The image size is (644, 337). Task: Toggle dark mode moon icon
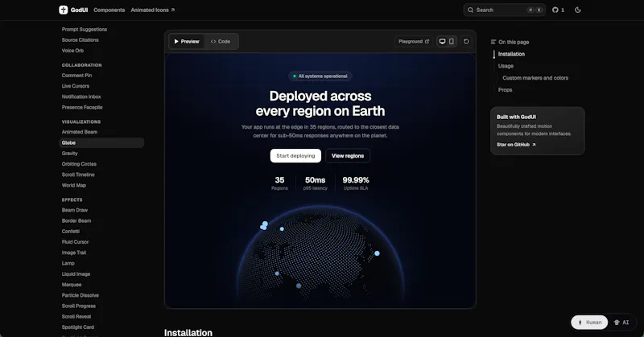[578, 10]
